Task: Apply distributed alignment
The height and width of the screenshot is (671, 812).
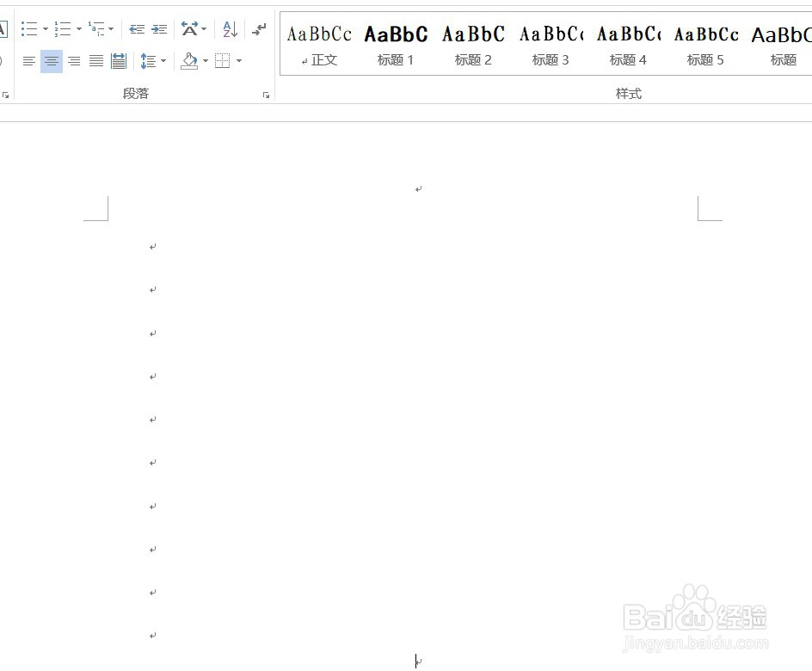Action: pyautogui.click(x=119, y=61)
